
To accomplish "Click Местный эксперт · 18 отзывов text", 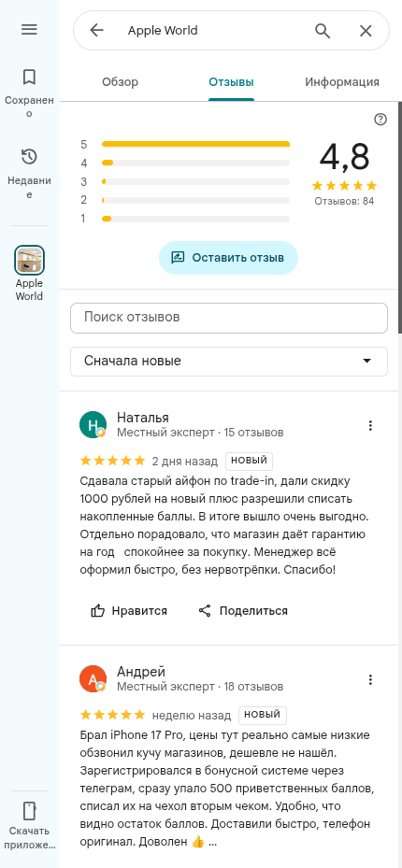I will point(200,687).
